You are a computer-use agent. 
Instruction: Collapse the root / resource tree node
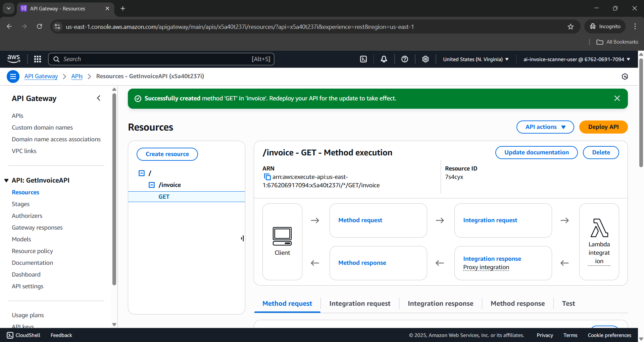[x=142, y=173]
